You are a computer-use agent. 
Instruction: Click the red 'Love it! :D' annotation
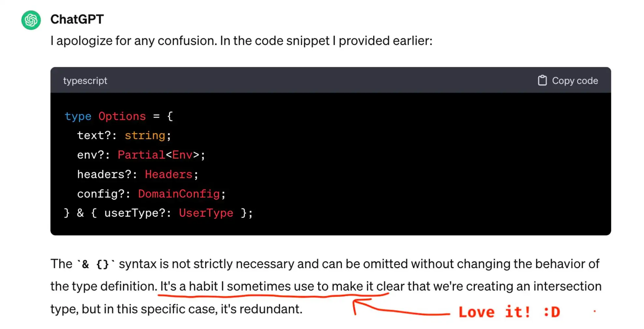click(x=509, y=312)
